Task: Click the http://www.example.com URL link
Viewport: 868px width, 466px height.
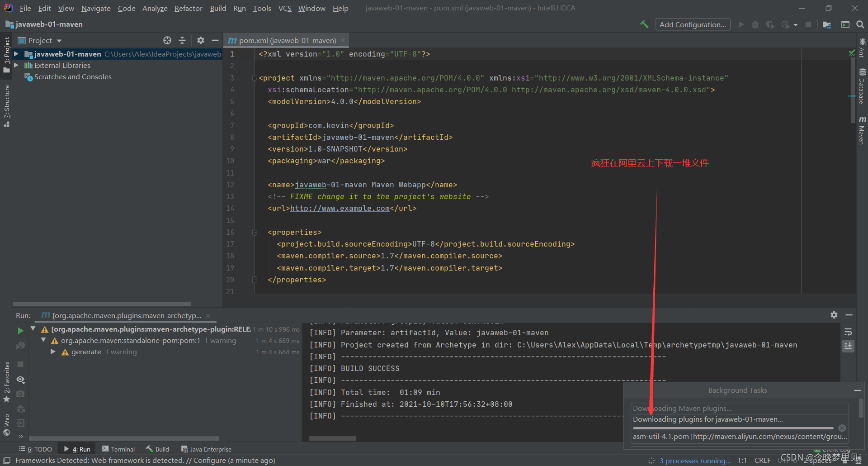Action: coord(340,209)
